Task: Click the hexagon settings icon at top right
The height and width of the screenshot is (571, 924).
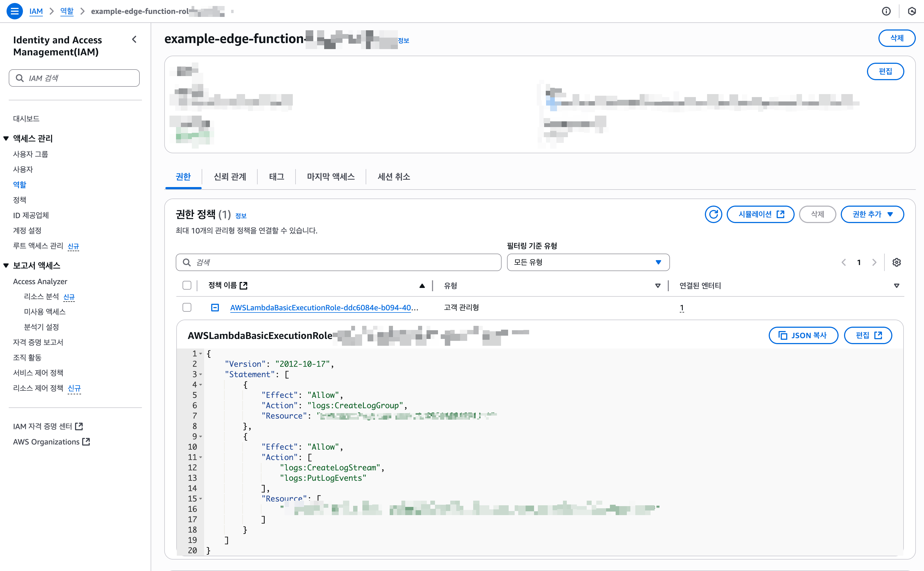Action: 911,11
